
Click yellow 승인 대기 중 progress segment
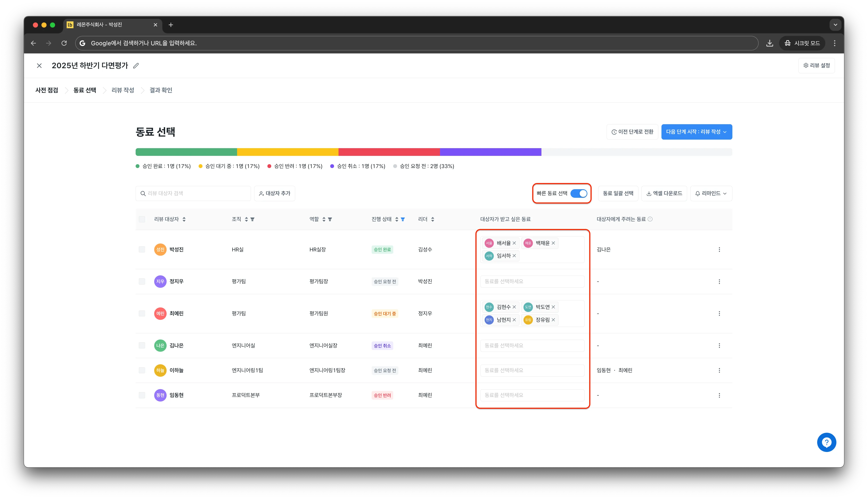coord(287,152)
